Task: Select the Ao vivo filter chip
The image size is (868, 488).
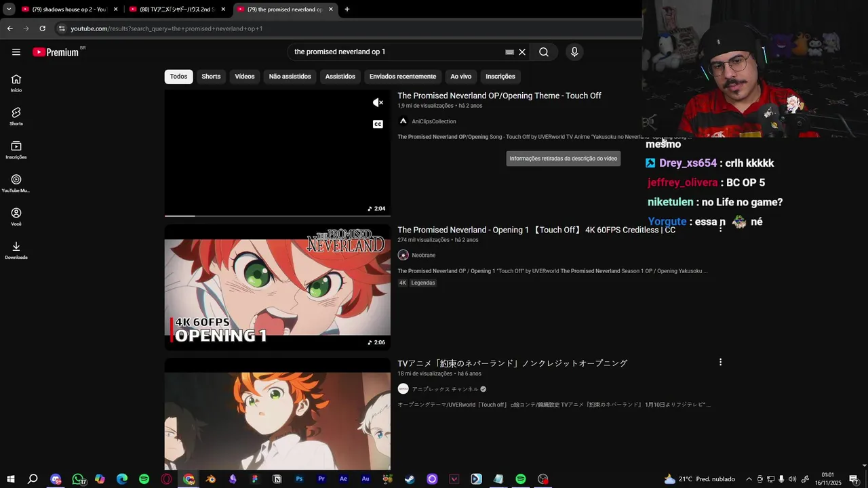Action: pyautogui.click(x=461, y=77)
